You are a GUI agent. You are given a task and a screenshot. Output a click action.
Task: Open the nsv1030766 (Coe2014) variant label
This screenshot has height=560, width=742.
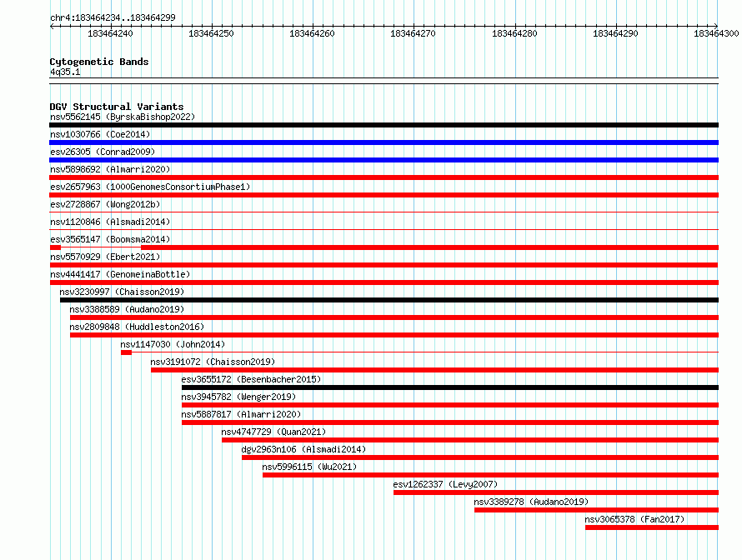[x=100, y=134]
